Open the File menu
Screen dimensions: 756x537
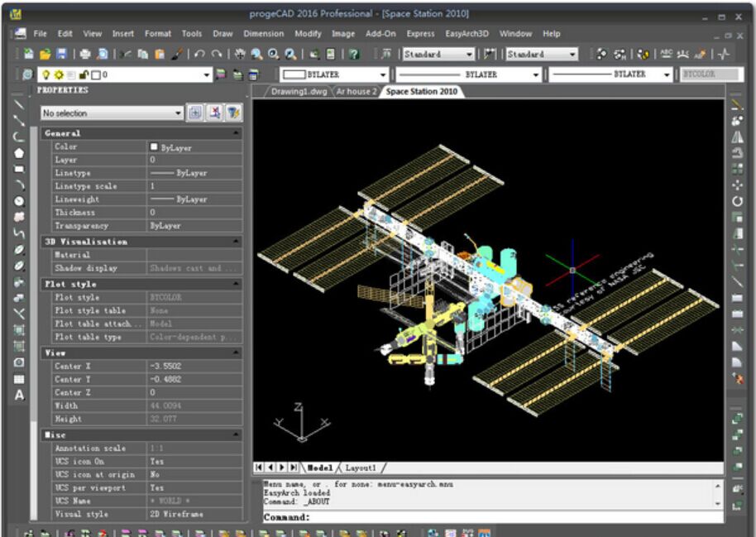(x=40, y=33)
